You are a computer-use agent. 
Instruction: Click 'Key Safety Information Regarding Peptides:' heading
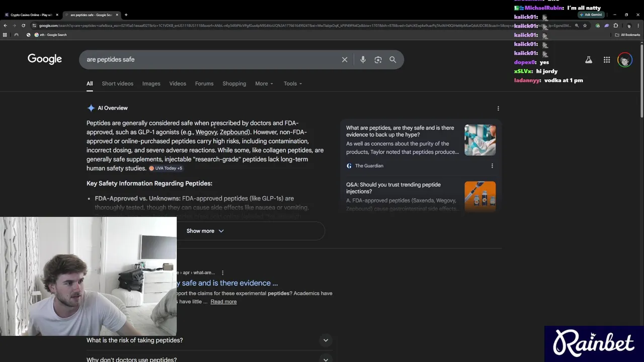click(x=149, y=184)
